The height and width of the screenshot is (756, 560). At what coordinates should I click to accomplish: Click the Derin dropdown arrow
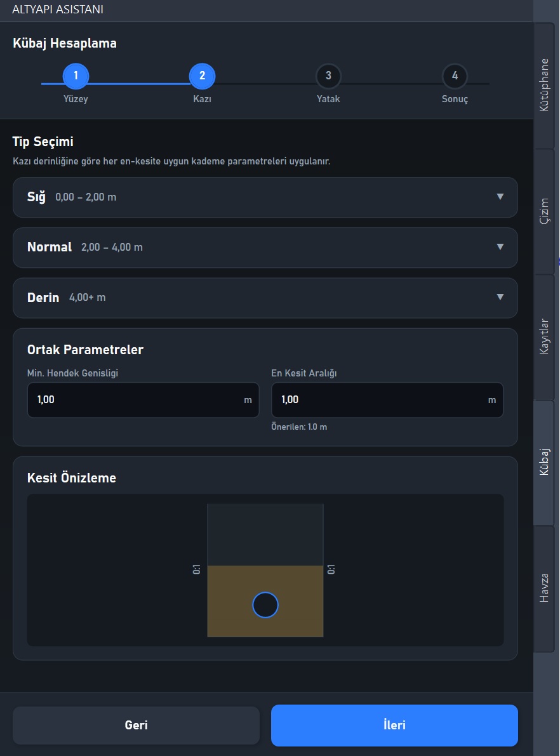click(x=500, y=297)
